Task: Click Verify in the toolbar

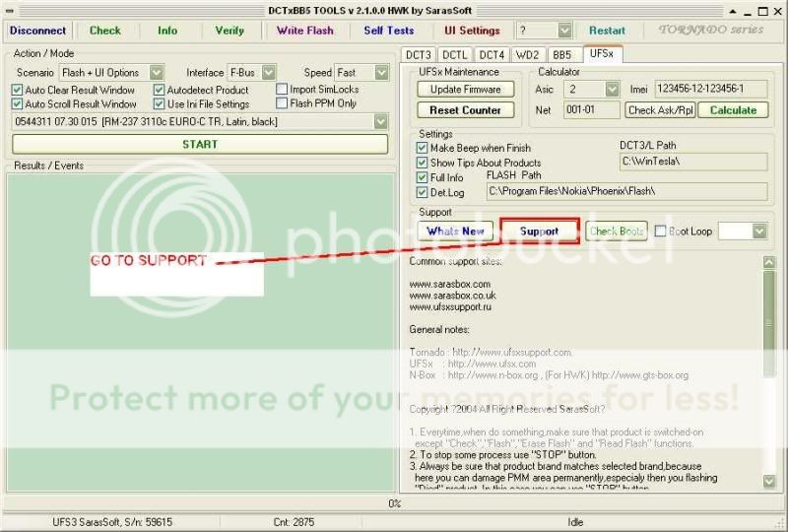Action: pyautogui.click(x=230, y=31)
